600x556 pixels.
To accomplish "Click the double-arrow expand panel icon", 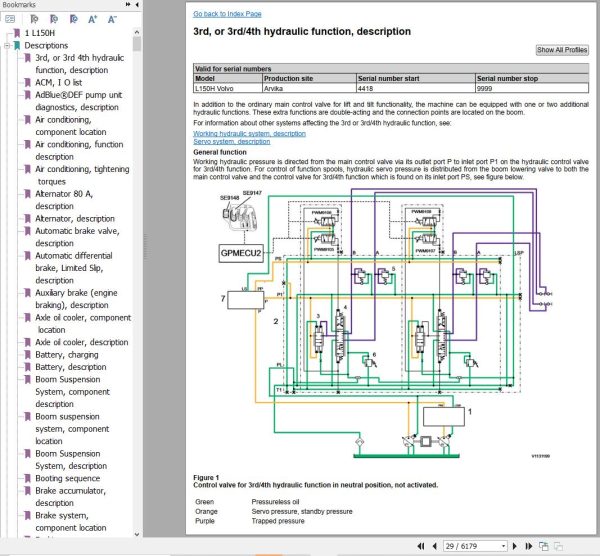I will click(128, 5).
